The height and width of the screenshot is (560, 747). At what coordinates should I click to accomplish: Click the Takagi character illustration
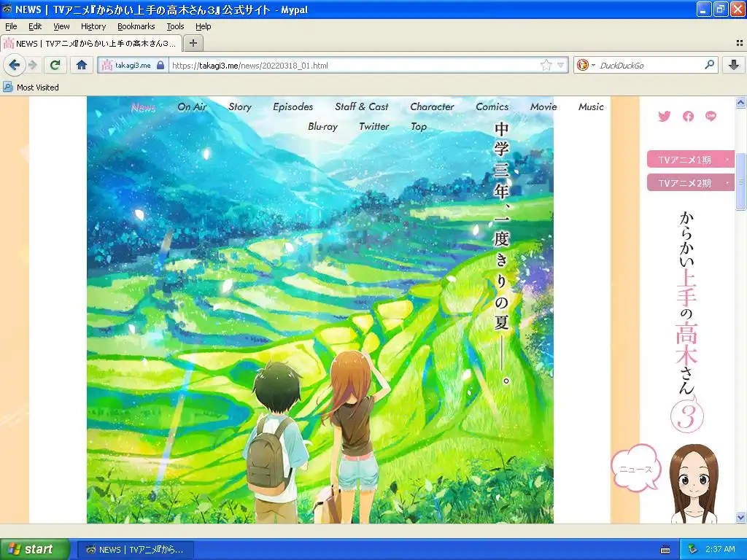(x=693, y=483)
